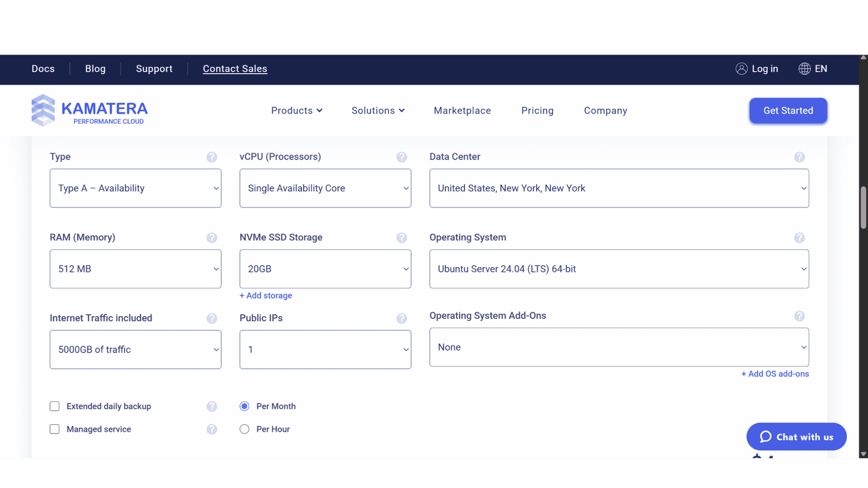This screenshot has height=488, width=868.
Task: Click the chat bubble icon in Chat with us
Action: (766, 436)
